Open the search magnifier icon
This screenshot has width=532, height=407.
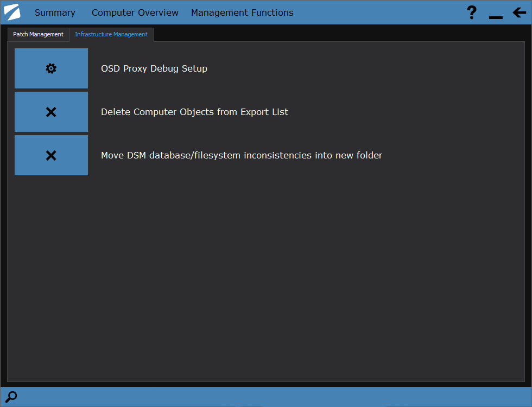(11, 397)
